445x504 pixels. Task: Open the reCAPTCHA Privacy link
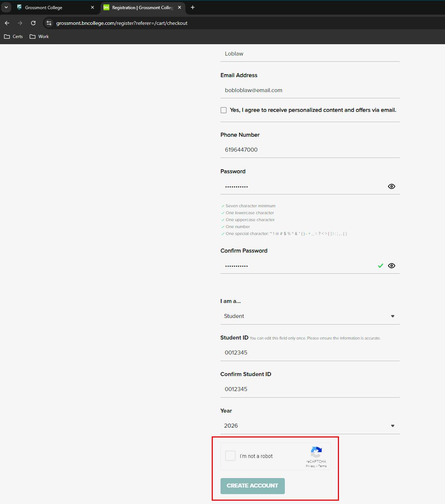pos(310,466)
